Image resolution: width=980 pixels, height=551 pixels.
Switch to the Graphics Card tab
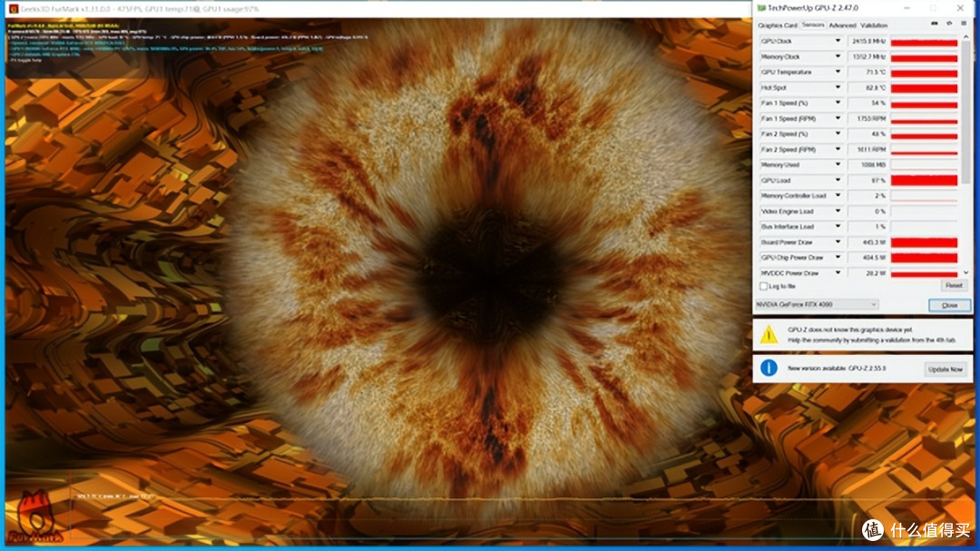click(778, 25)
